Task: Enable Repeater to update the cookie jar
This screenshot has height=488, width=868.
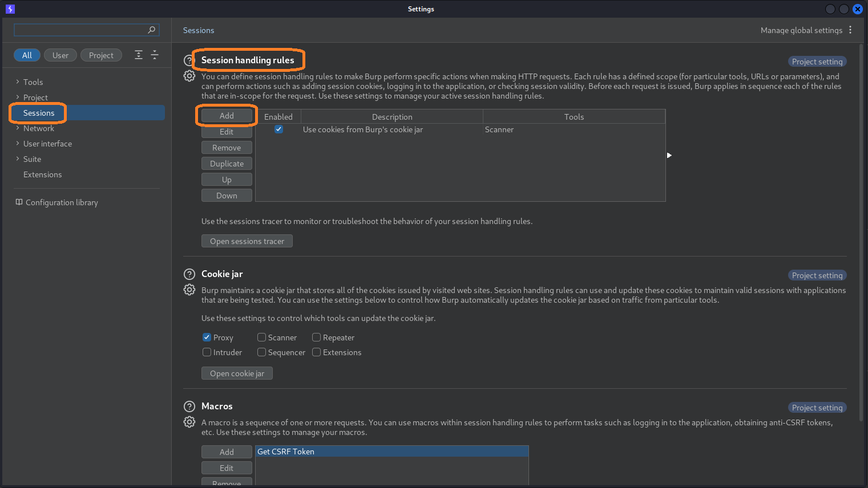Action: pos(316,337)
